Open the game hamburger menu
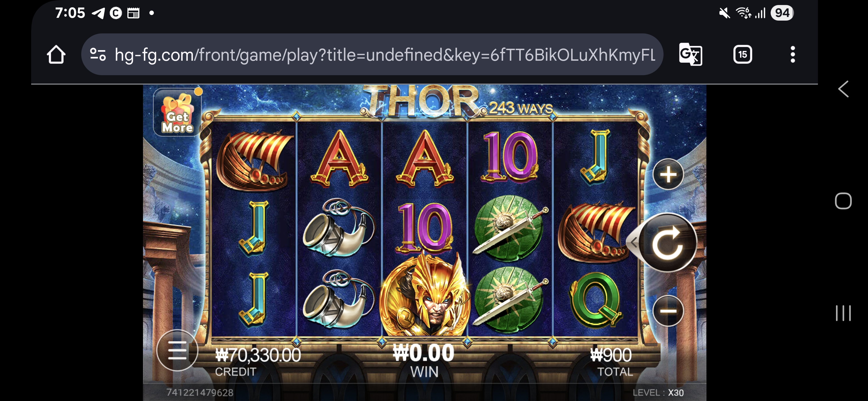This screenshot has width=868, height=401. (177, 350)
